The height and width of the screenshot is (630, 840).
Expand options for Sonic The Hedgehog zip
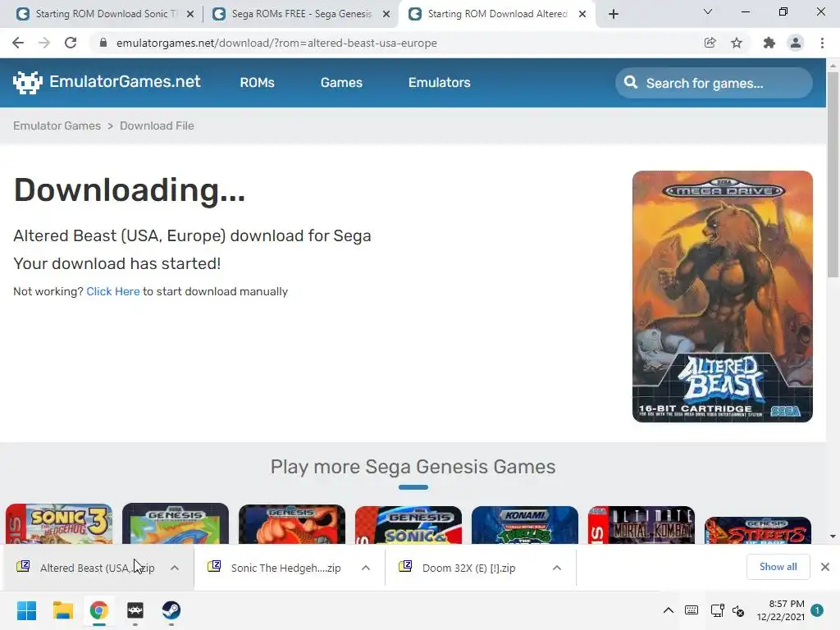pos(366,568)
